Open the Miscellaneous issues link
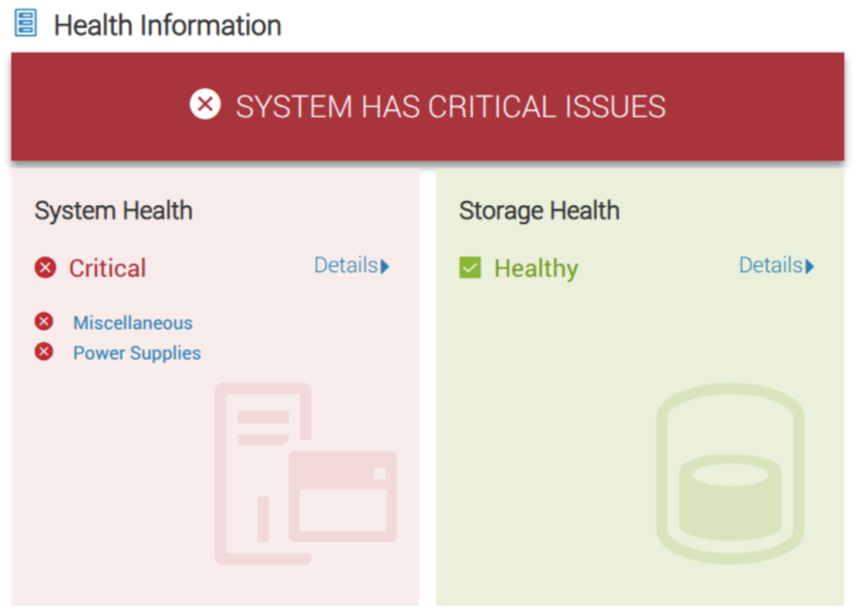Screen dimensions: 856x616 point(133,323)
